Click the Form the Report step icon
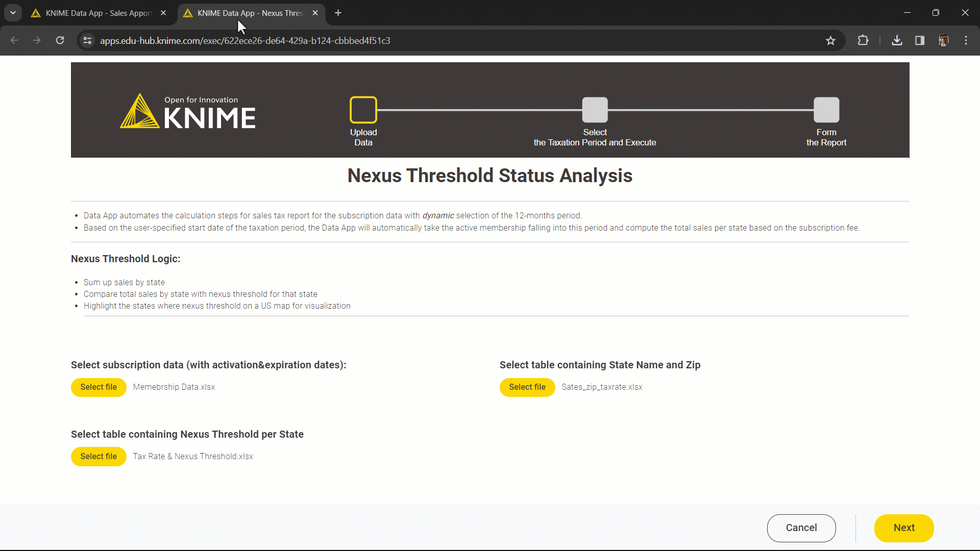Image resolution: width=980 pixels, height=551 pixels. pos(826,109)
